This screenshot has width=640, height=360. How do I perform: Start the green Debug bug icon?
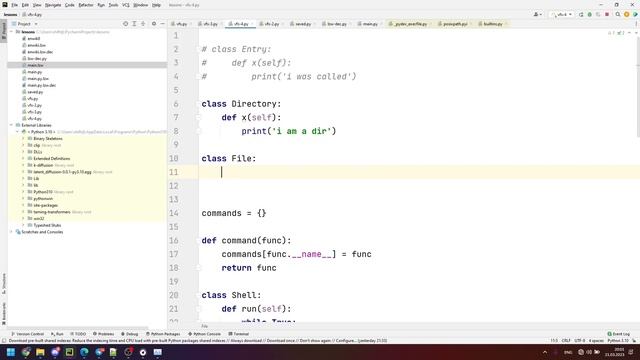pos(589,14)
